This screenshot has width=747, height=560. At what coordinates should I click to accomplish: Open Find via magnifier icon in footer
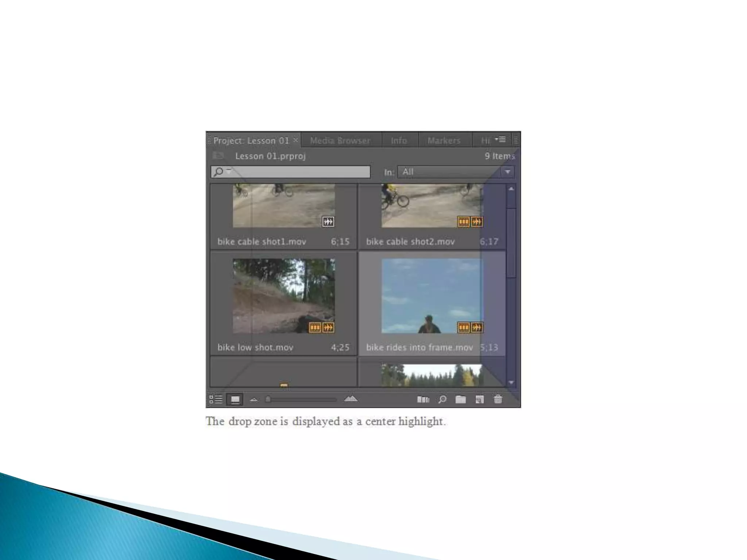442,400
